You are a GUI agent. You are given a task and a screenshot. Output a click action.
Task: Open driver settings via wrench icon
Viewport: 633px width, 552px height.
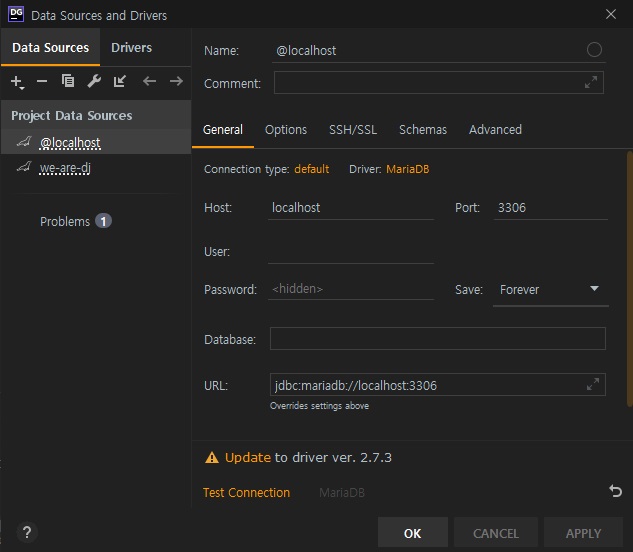[94, 81]
